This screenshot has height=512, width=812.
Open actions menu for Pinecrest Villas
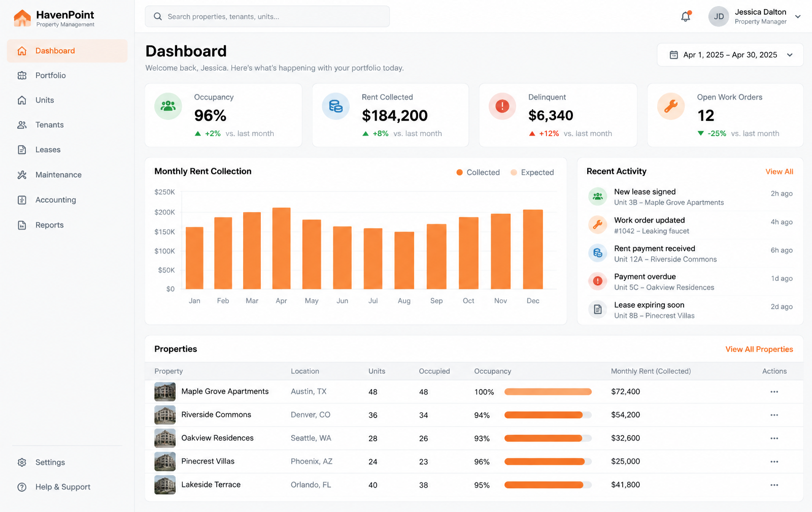pyautogui.click(x=774, y=462)
